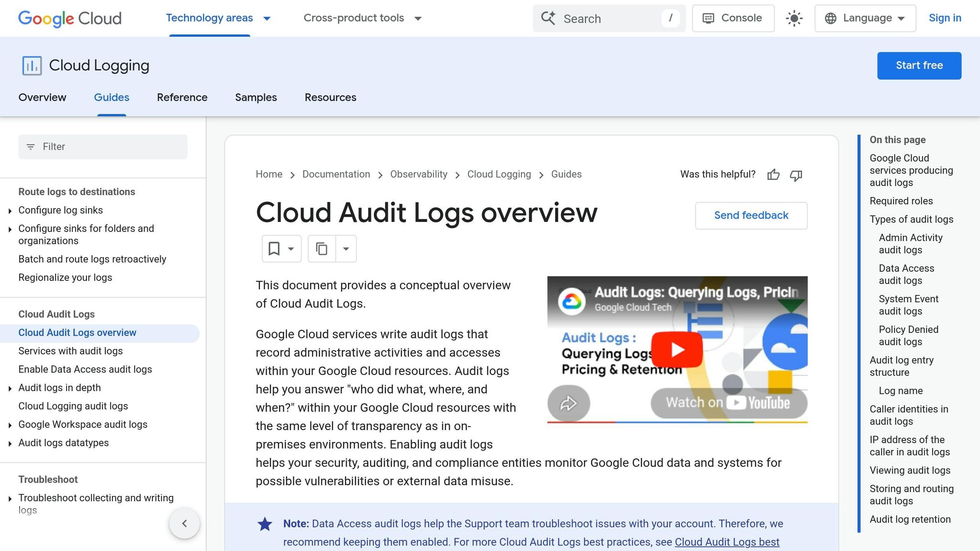Open Services with audit logs page
The image size is (980, 551).
(x=70, y=351)
